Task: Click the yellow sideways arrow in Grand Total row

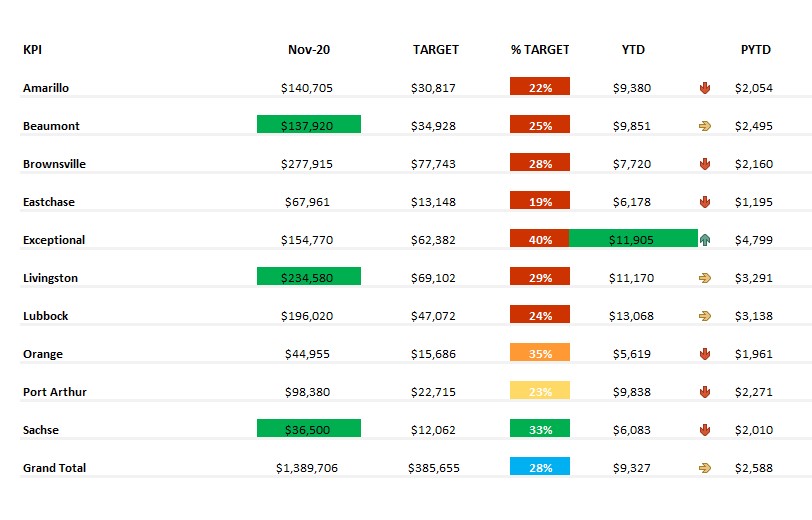Action: coord(704,468)
